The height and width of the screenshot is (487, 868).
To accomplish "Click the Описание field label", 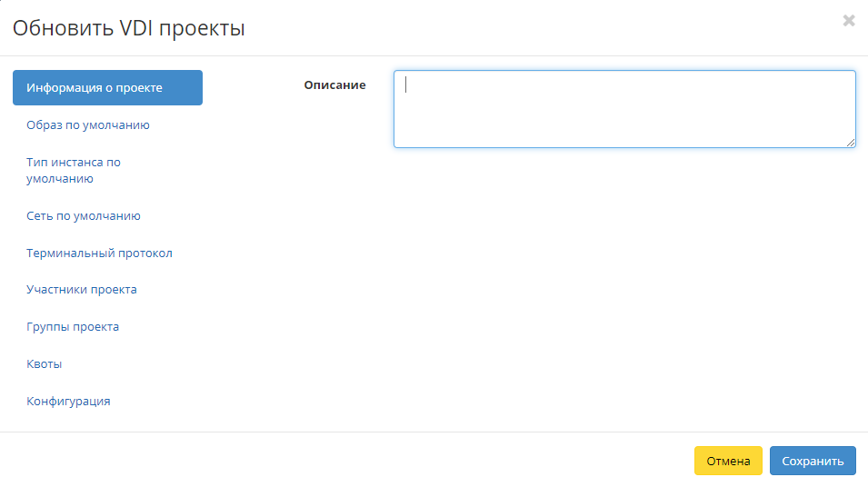I will tap(334, 85).
